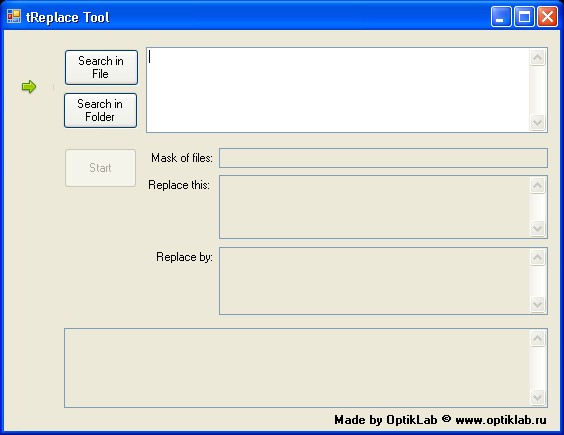Click Replace by scroll down arrow
Viewport: 564px width, 435px height.
pos(538,305)
